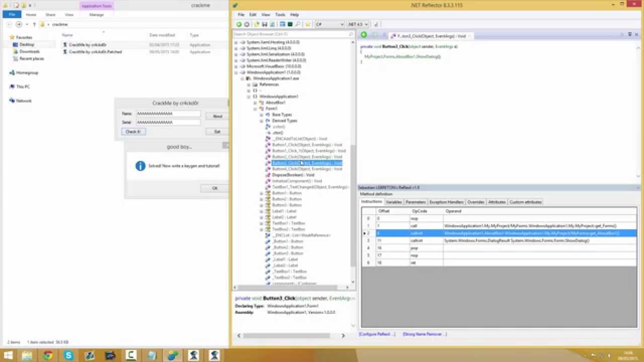The image size is (644, 362).
Task: Click the Open assembly icon in Reflector toolbar
Action: click(x=257, y=24)
